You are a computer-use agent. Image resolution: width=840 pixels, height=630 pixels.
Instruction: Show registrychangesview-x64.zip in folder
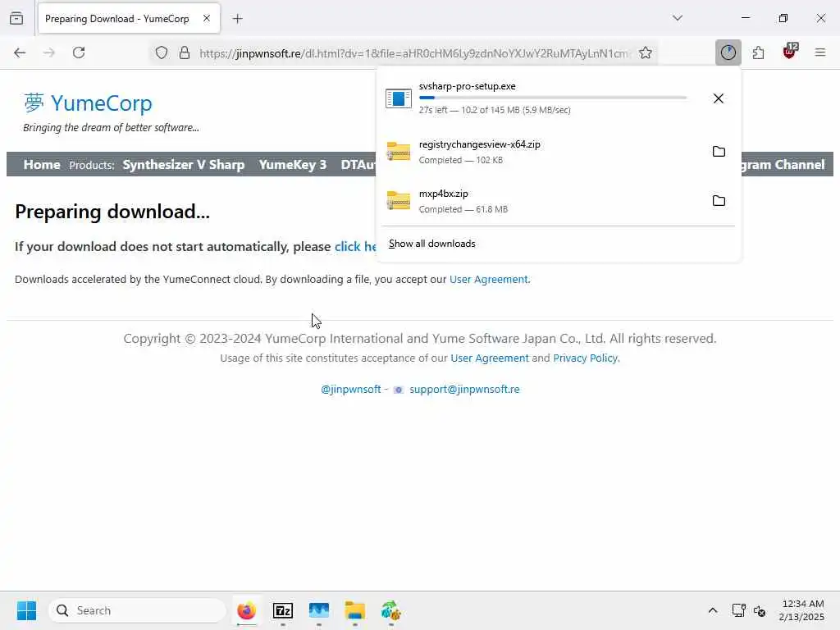coord(719,152)
